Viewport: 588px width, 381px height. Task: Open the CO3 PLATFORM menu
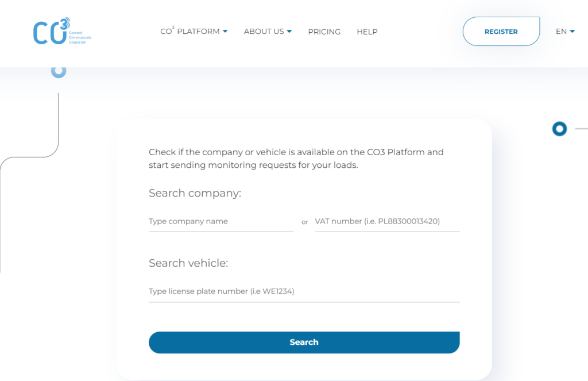189,31
